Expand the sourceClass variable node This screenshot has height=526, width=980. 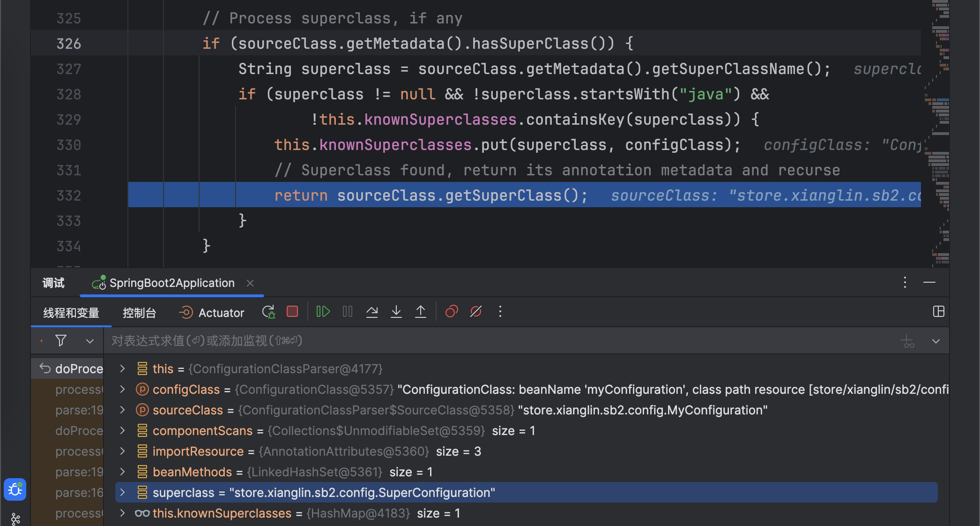coord(122,410)
